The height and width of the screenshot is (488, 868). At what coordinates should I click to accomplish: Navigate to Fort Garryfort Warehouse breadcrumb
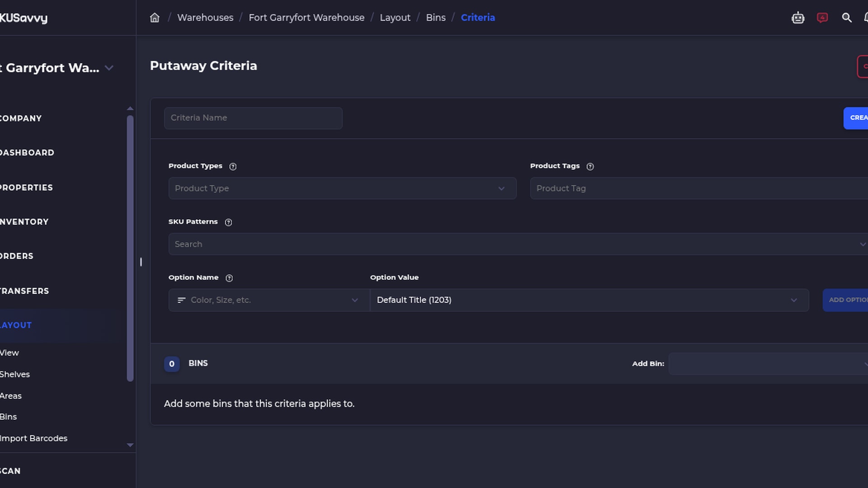point(307,18)
